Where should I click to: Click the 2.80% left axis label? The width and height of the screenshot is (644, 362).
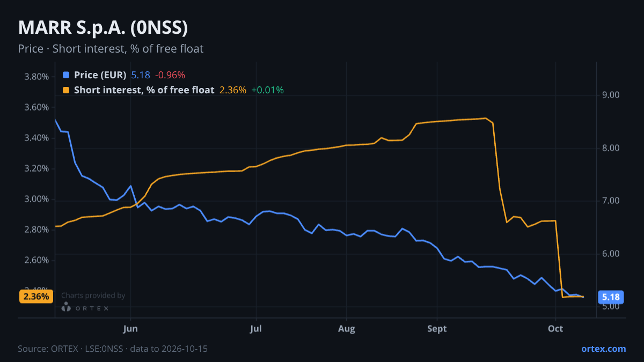click(x=36, y=230)
